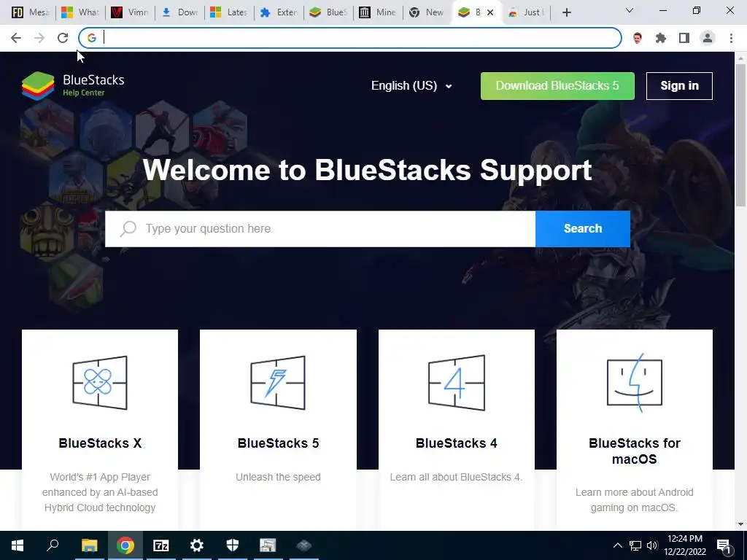The width and height of the screenshot is (747, 560).
Task: Switch to the Mine tab
Action: (x=378, y=13)
